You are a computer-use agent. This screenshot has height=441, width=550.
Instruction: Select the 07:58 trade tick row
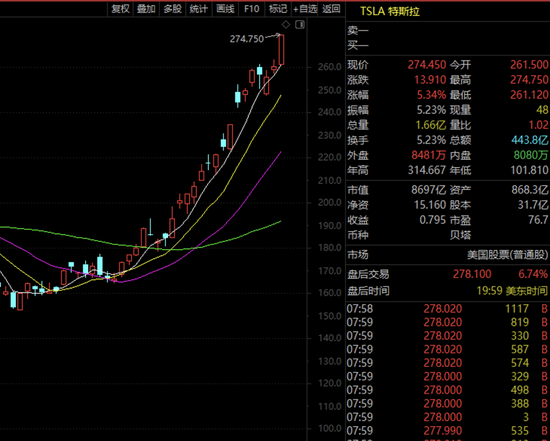coord(448,309)
